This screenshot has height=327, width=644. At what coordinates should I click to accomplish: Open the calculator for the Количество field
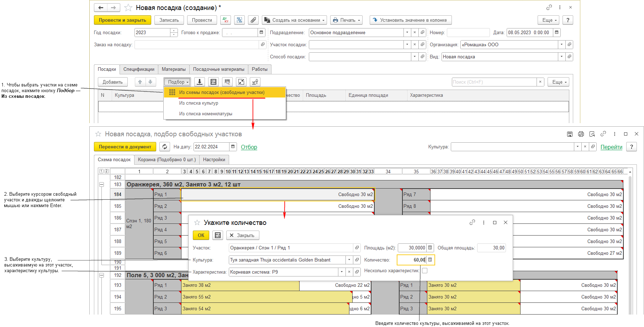click(x=430, y=260)
